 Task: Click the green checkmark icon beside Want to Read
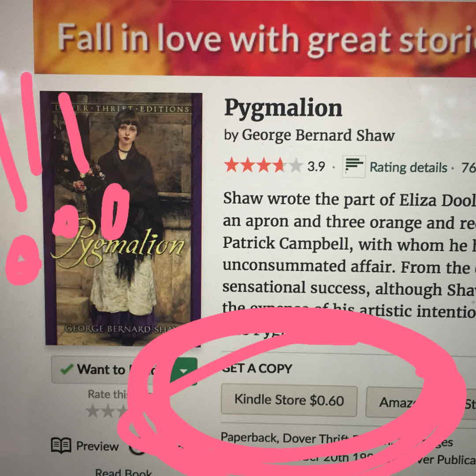coord(67,369)
